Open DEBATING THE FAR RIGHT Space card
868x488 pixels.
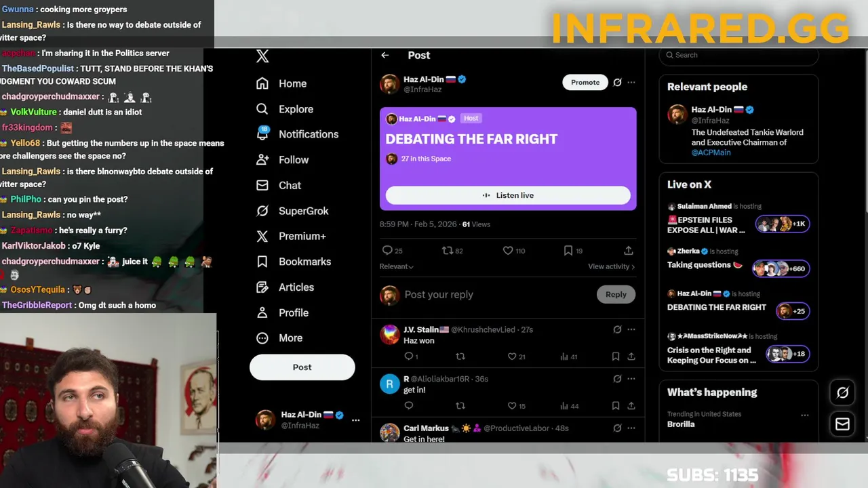[508, 159]
